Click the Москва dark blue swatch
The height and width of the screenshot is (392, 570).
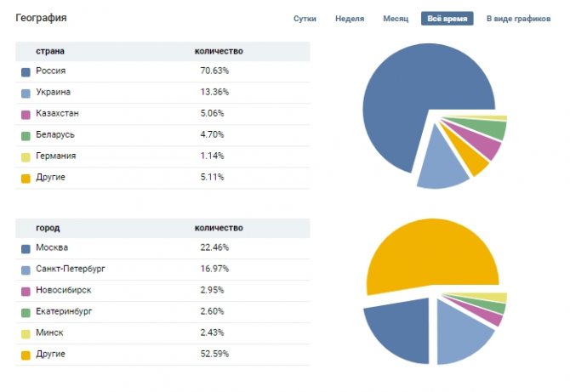pyautogui.click(x=26, y=249)
